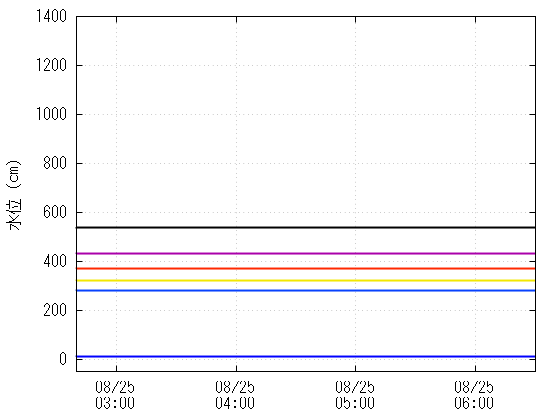This screenshot has height=420, width=560.
Task: Click the 1200 y-axis label
Action: [x=51, y=65]
